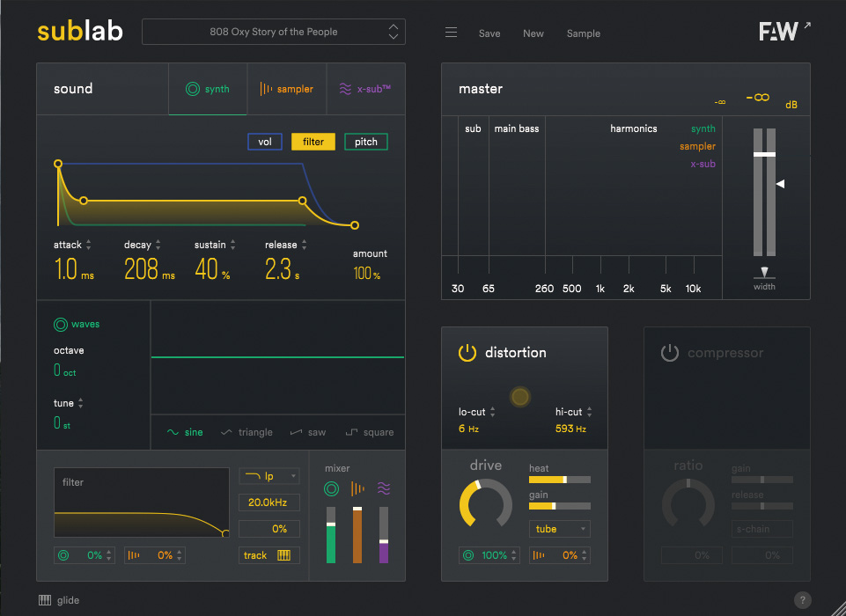Select the triangle waveform icon
This screenshot has height=616, width=846.
click(x=226, y=432)
